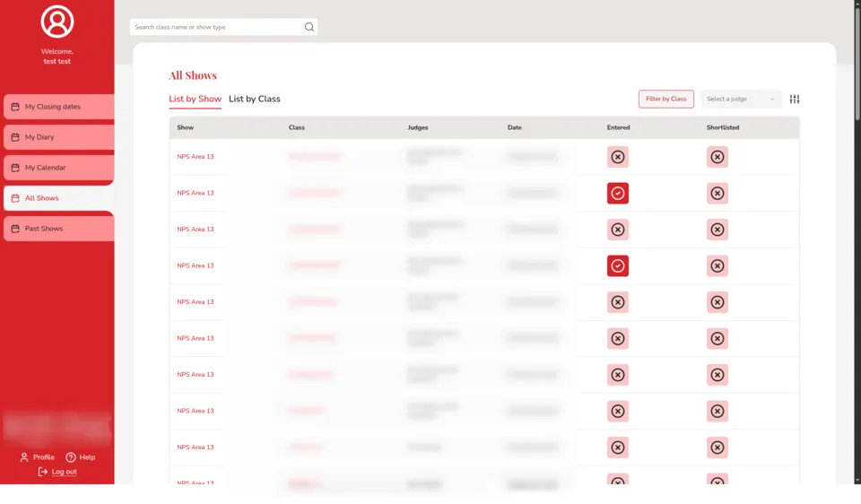The height and width of the screenshot is (504, 861).
Task: Open the Select a judge dropdown
Action: 741,99
